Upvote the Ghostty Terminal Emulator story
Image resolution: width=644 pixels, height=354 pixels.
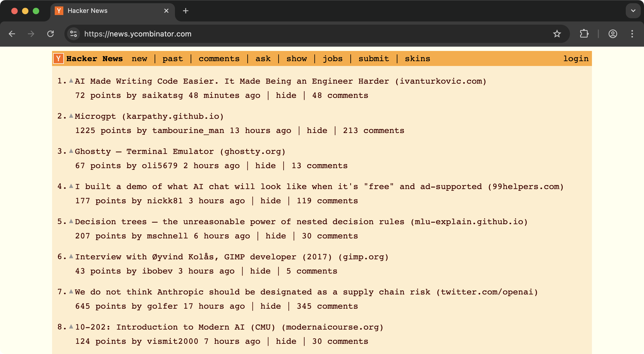point(71,151)
